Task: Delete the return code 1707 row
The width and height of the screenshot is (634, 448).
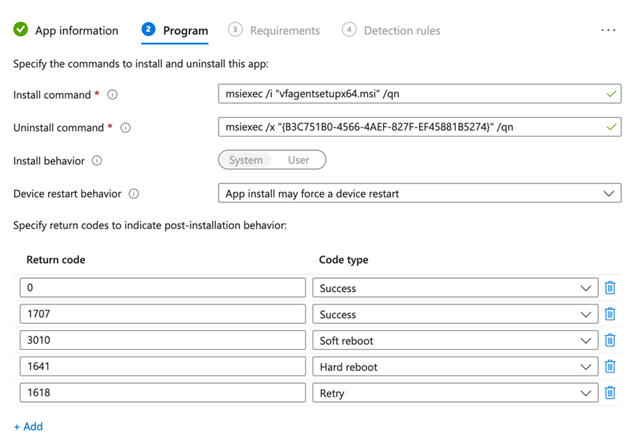Action: click(x=610, y=314)
